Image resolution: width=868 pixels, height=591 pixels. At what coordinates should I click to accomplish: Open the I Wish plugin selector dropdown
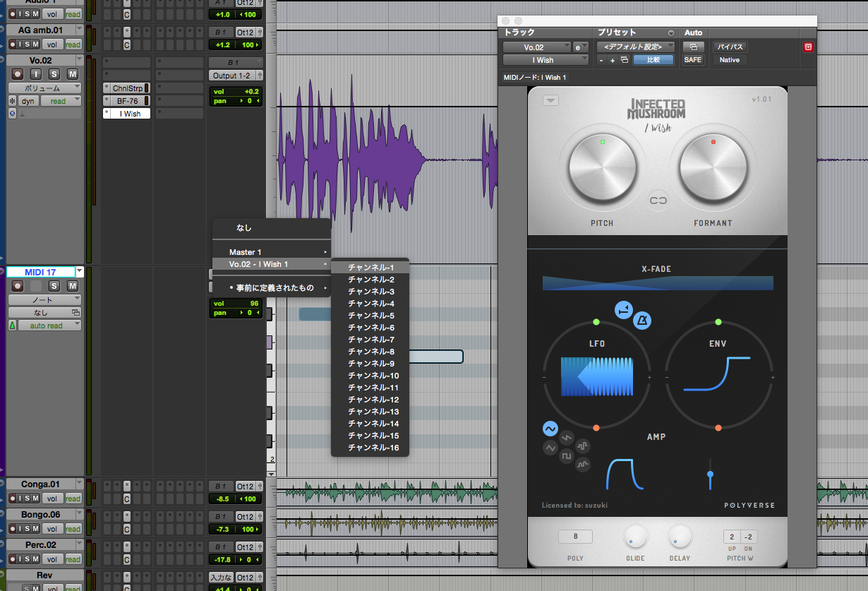(x=545, y=60)
